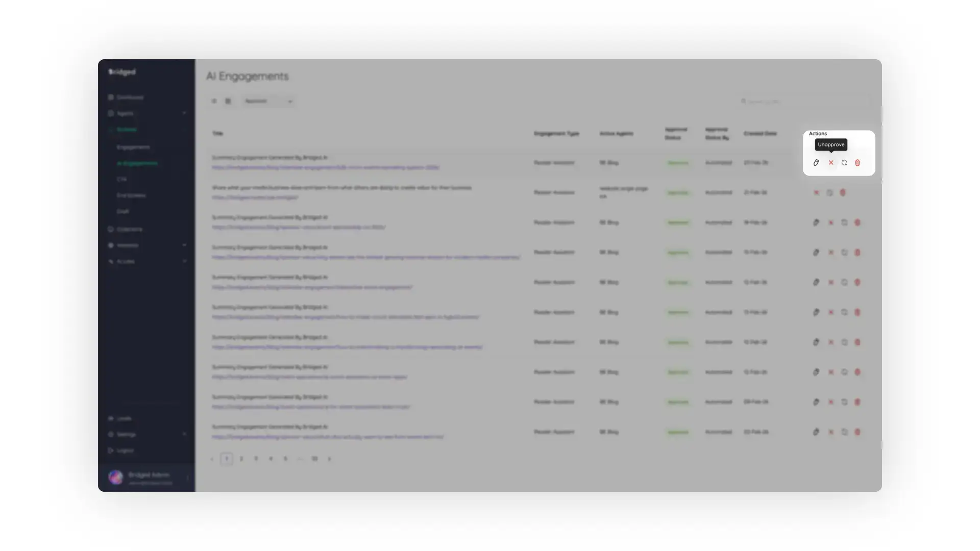Click Logout in the sidebar
Image resolution: width=980 pixels, height=551 pixels.
[x=121, y=450]
